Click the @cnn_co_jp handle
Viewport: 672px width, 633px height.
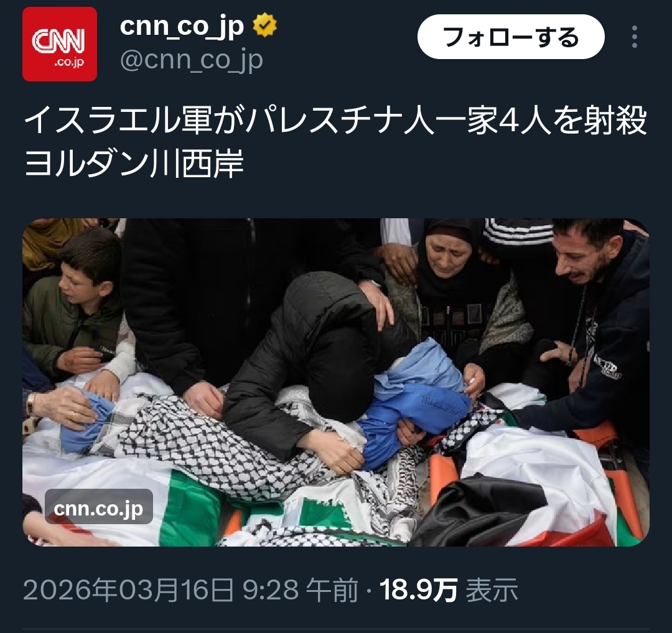click(191, 60)
